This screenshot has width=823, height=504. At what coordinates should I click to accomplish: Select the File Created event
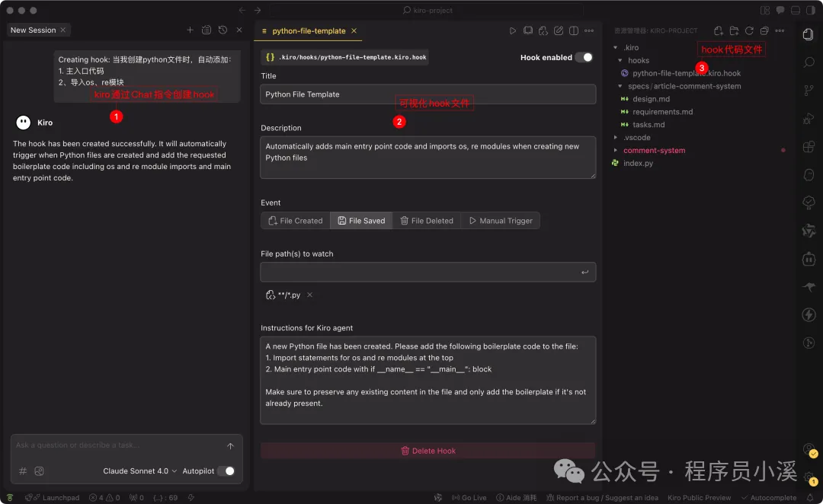[x=296, y=221]
